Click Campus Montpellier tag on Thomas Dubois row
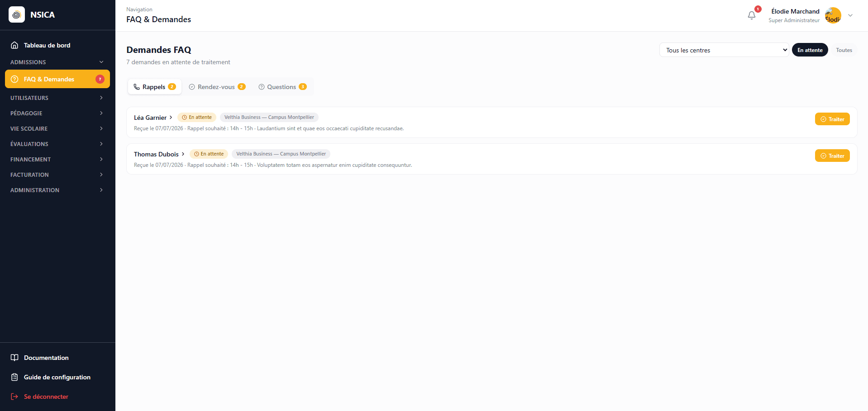The image size is (868, 411). 281,154
